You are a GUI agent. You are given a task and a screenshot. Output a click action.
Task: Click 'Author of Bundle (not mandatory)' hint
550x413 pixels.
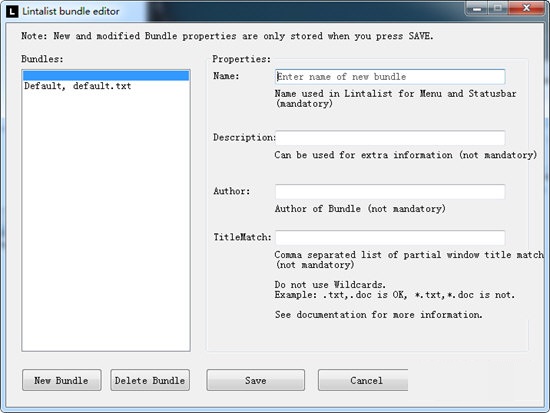(360, 208)
